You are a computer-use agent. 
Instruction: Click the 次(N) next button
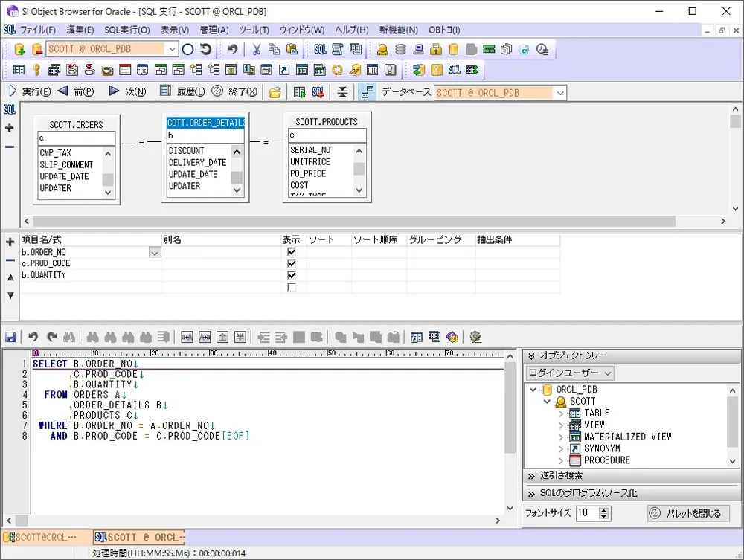(127, 91)
